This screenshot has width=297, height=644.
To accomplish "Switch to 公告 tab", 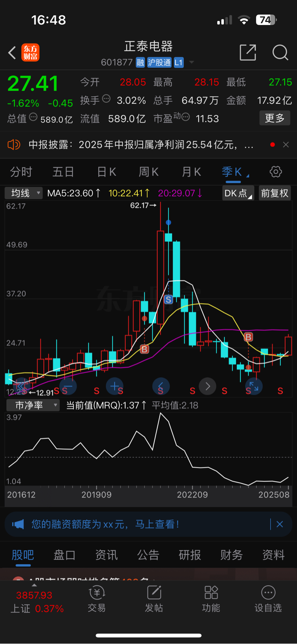I will click(148, 555).
